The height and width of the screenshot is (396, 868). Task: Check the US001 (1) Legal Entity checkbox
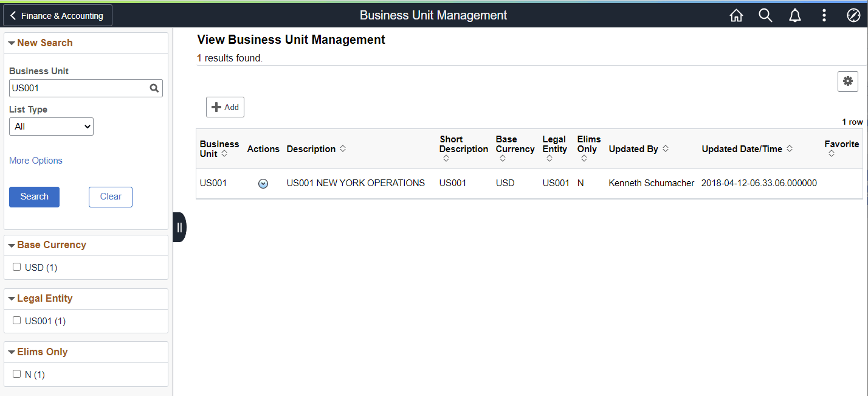[x=16, y=320]
